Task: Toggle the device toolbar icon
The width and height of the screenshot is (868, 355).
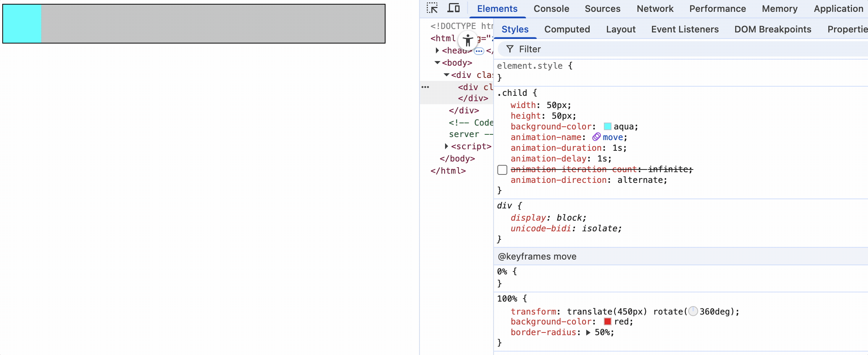Action: tap(453, 8)
